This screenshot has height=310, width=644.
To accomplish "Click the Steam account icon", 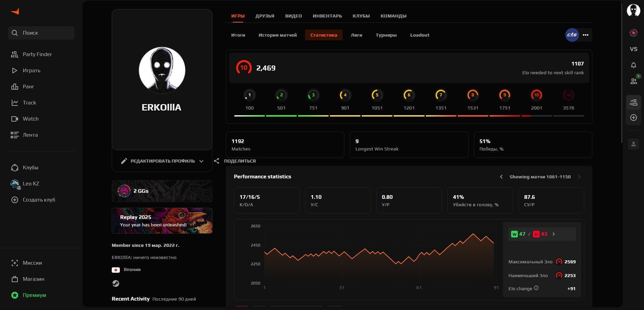I will [115, 283].
